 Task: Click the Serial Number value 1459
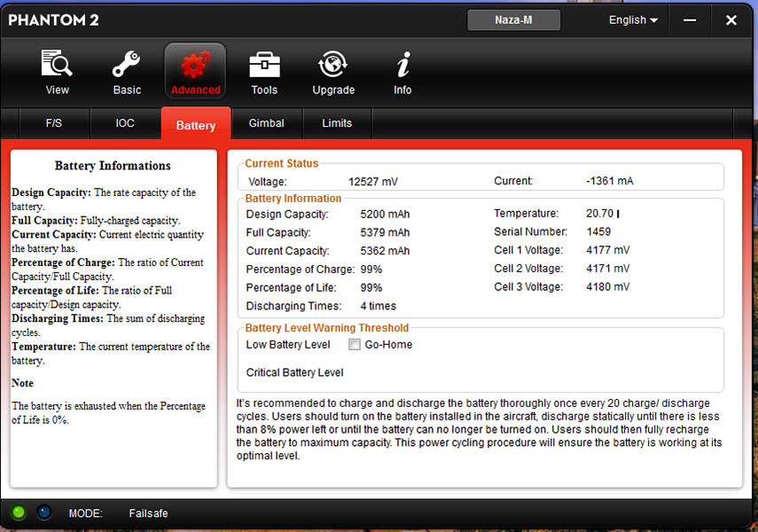(598, 231)
